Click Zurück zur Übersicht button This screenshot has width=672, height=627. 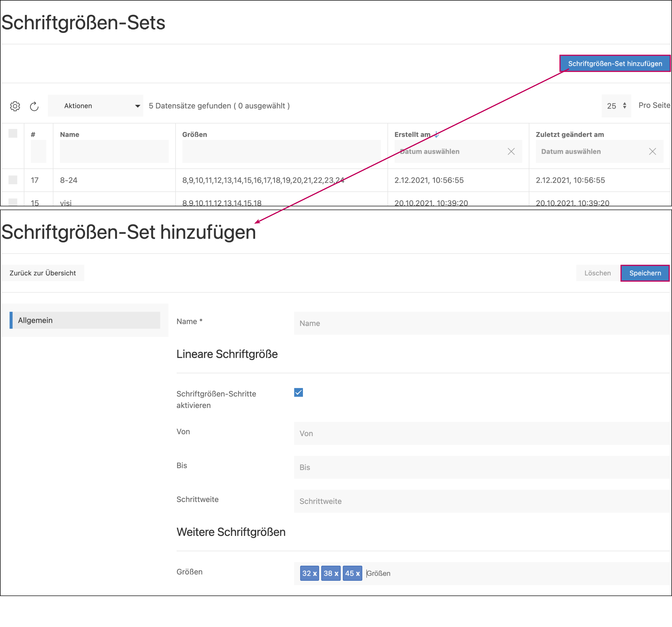click(x=42, y=273)
